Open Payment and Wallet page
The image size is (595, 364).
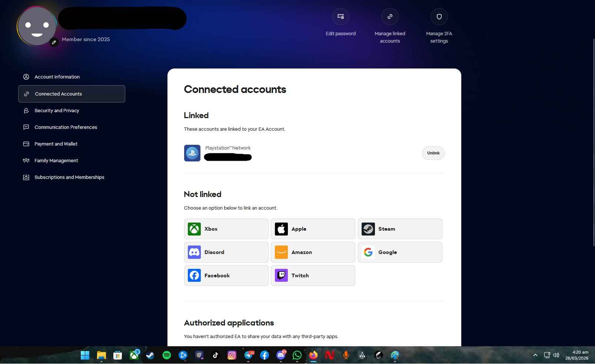pos(56,144)
